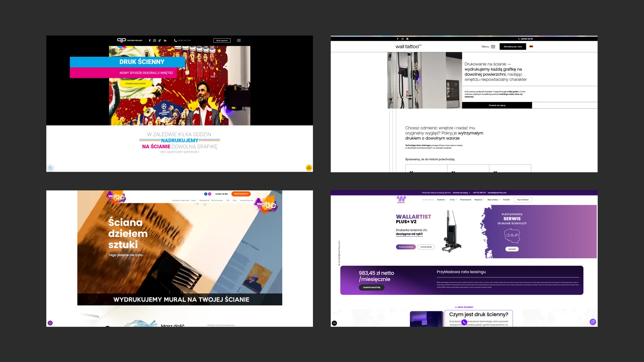Click the TikTok icon in Partner-Projekt header

pyautogui.click(x=160, y=41)
